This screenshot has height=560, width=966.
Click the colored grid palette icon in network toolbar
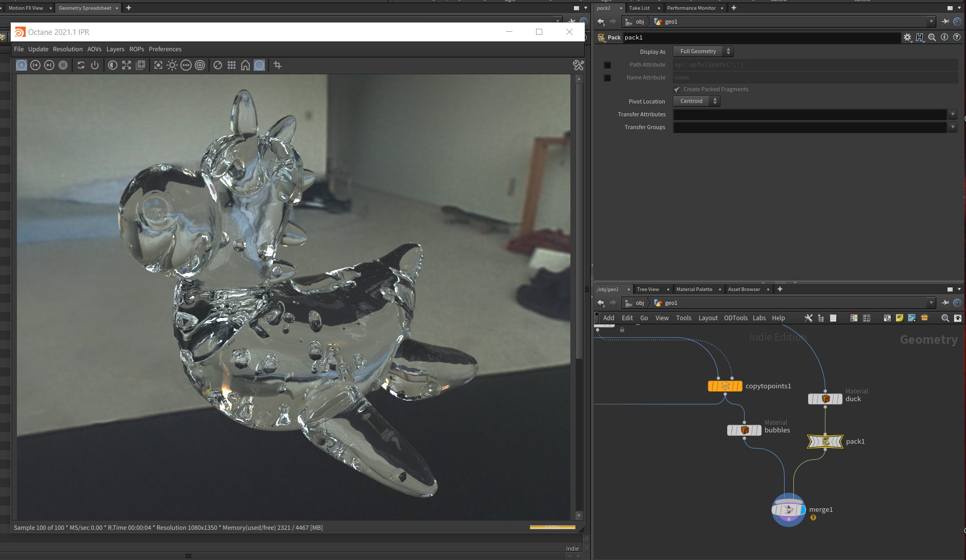854,318
